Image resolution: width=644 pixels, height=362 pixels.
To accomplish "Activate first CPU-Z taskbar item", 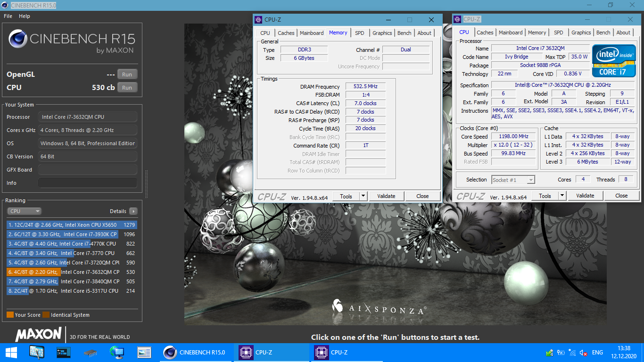I will coord(272,352).
